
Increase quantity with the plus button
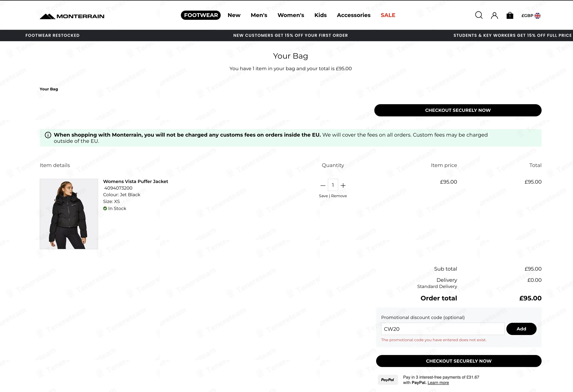point(343,185)
